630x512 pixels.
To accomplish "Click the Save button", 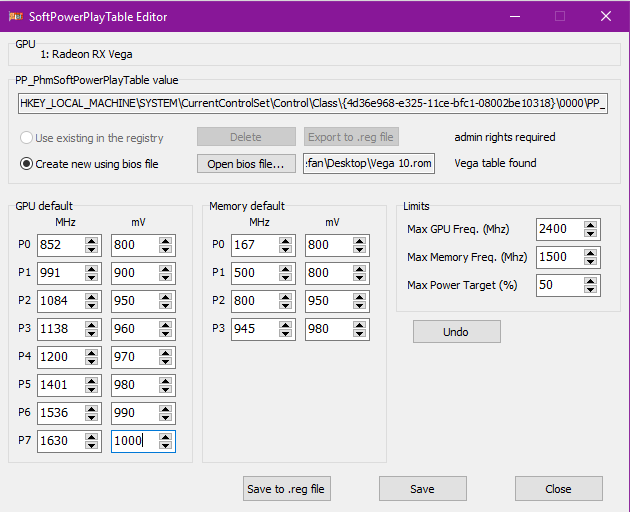I will click(423, 489).
